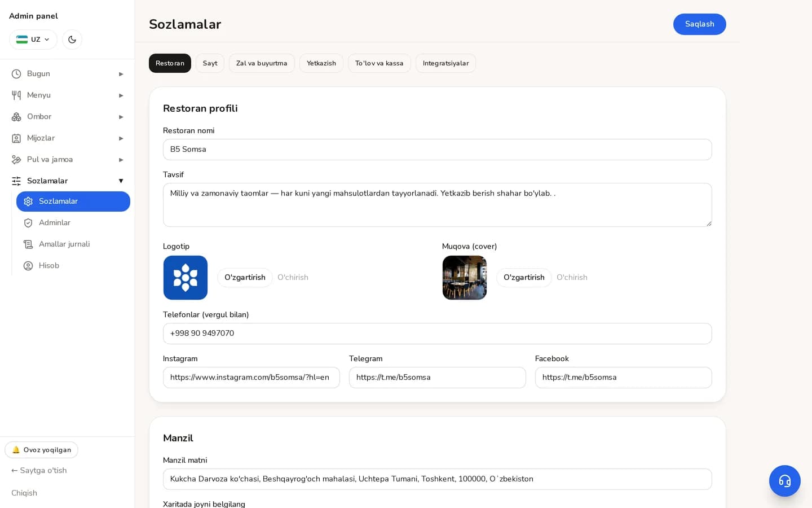The height and width of the screenshot is (508, 812).
Task: Click the restaurant cover image thumbnail
Action: point(465,278)
